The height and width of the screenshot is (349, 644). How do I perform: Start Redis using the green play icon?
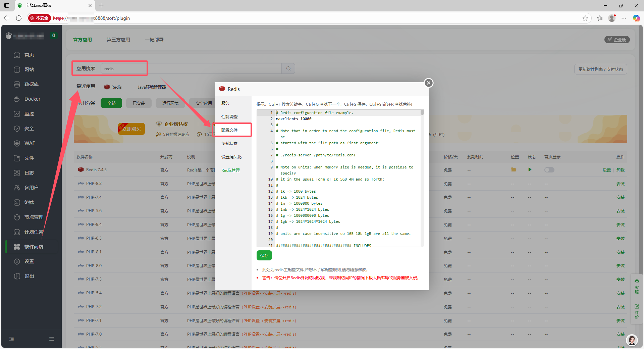(x=530, y=170)
